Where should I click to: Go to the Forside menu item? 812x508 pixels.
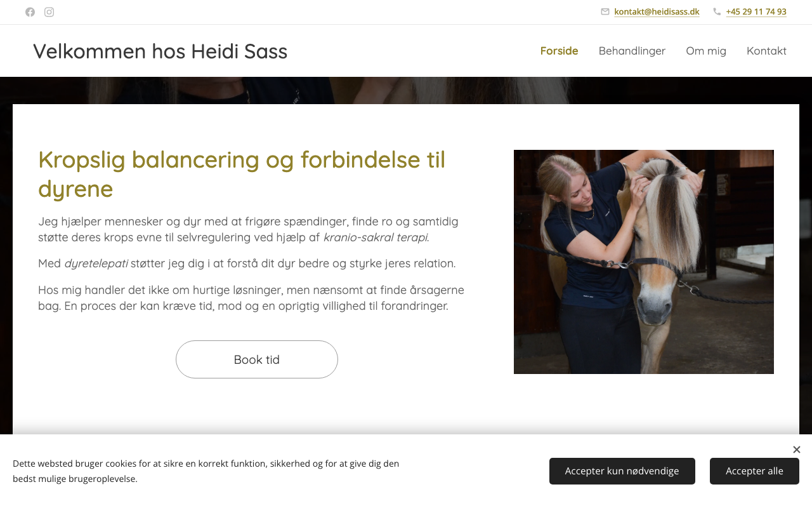559,51
